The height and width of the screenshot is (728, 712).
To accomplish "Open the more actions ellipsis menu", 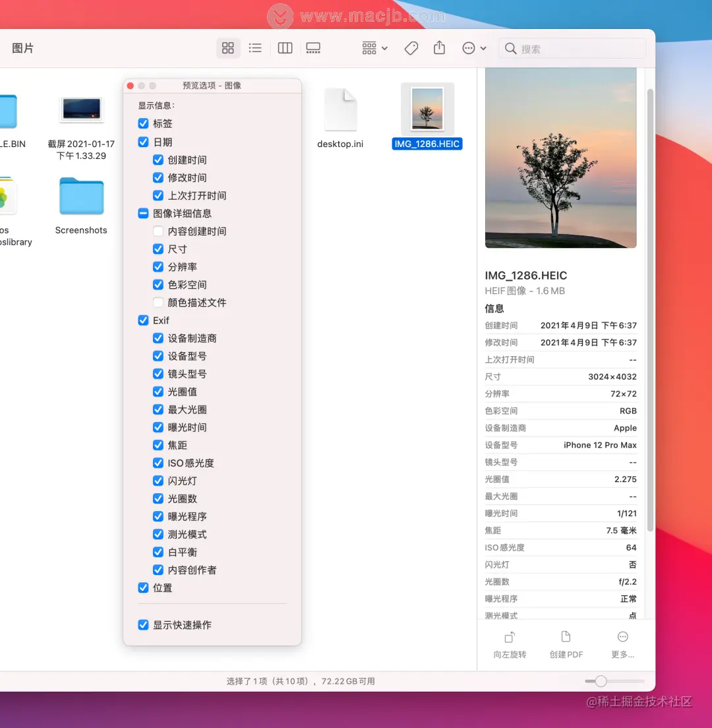I will pos(474,48).
